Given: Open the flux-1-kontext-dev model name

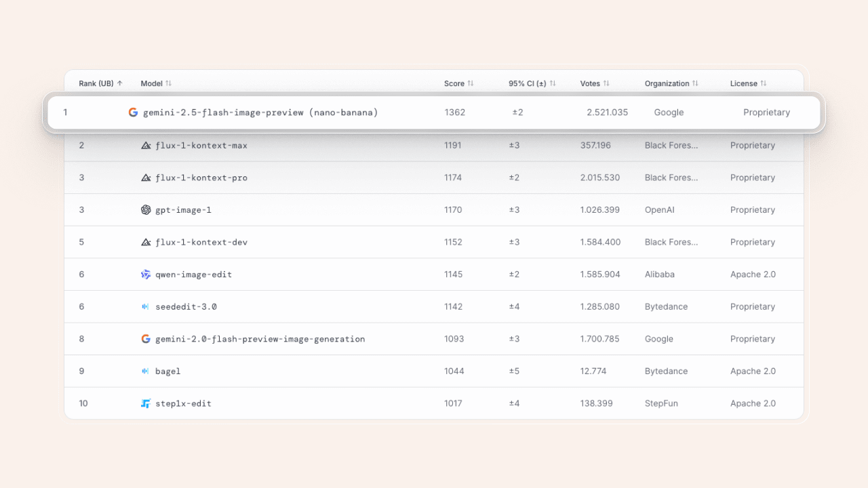Looking at the screenshot, I should [x=201, y=242].
